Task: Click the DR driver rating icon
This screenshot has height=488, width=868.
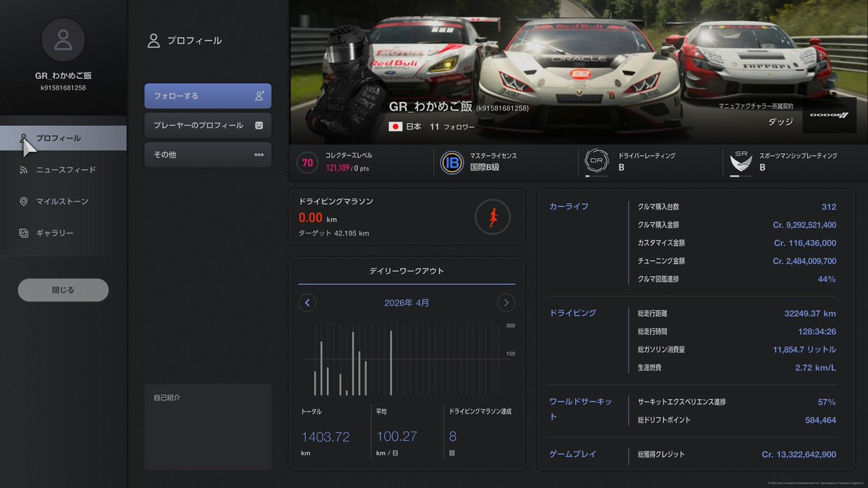Action: tap(597, 161)
